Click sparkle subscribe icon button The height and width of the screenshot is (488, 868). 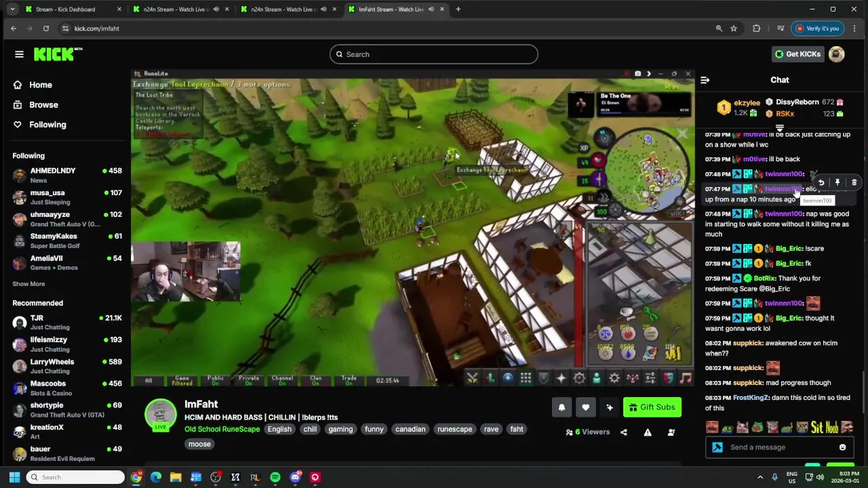tap(610, 407)
